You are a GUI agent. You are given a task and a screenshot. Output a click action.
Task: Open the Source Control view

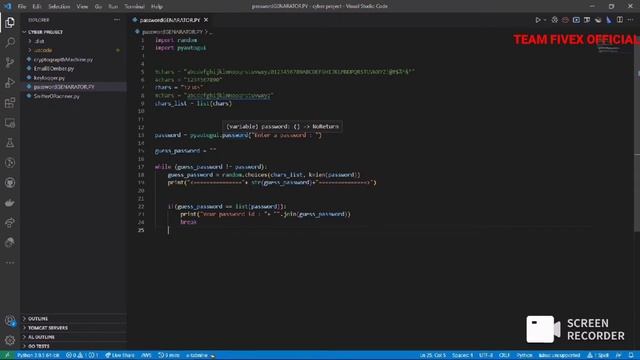pos(10,62)
